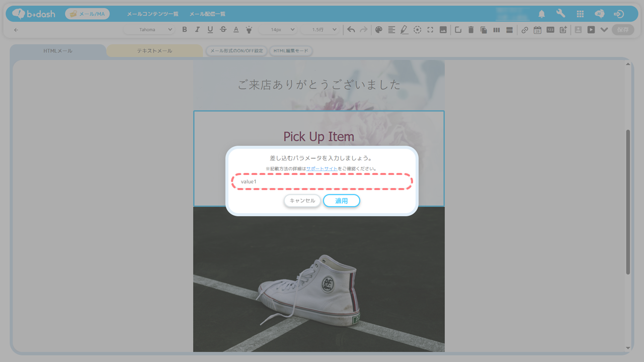644x362 pixels.
Task: Click the scrollbar up arrow
Action: click(628, 64)
